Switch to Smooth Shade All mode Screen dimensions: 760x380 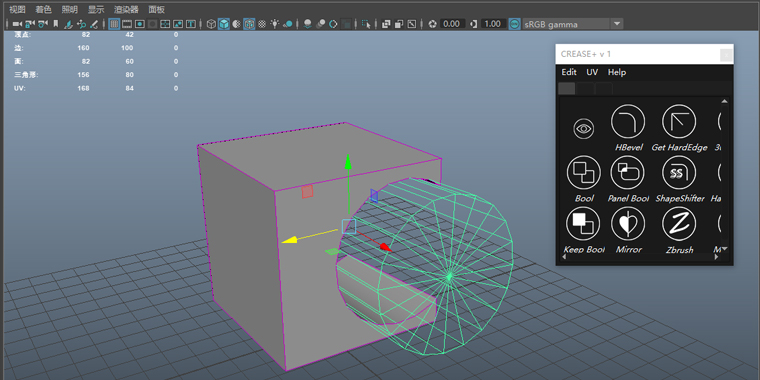[223, 24]
